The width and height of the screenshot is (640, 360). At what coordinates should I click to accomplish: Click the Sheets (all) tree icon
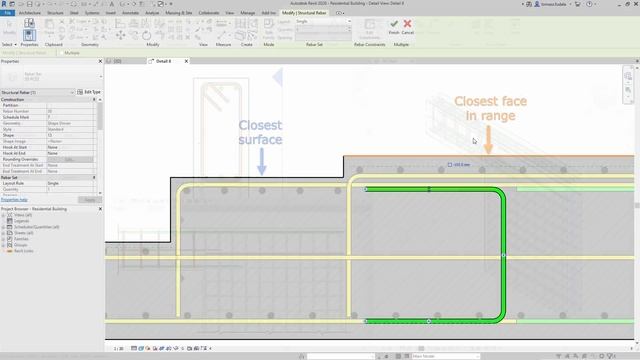10,233
